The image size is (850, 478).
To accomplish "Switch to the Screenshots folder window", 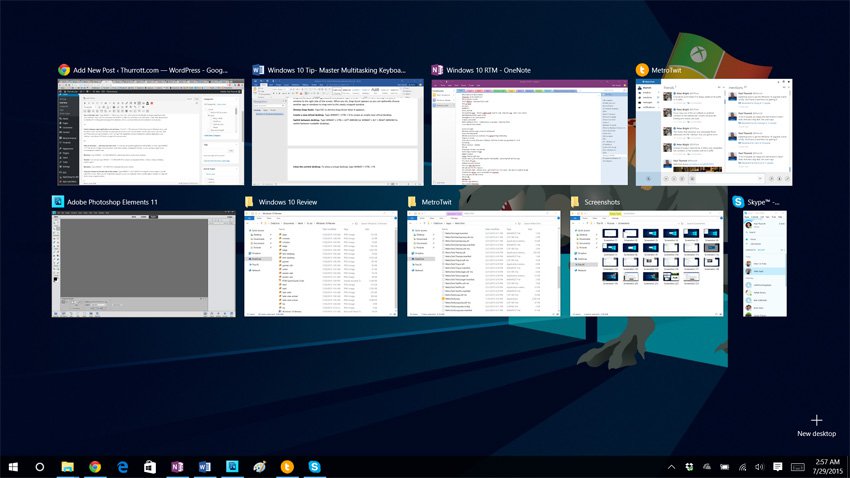I will pyautogui.click(x=647, y=264).
